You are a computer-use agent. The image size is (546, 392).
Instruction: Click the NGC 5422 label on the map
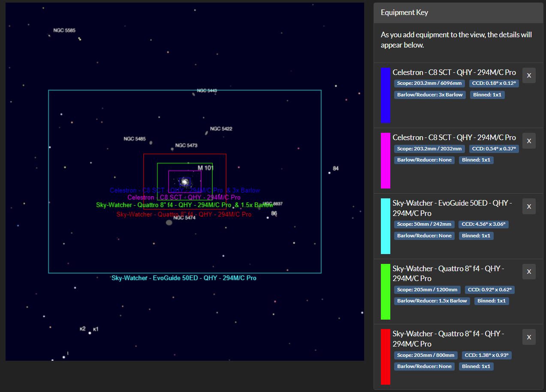pos(221,129)
